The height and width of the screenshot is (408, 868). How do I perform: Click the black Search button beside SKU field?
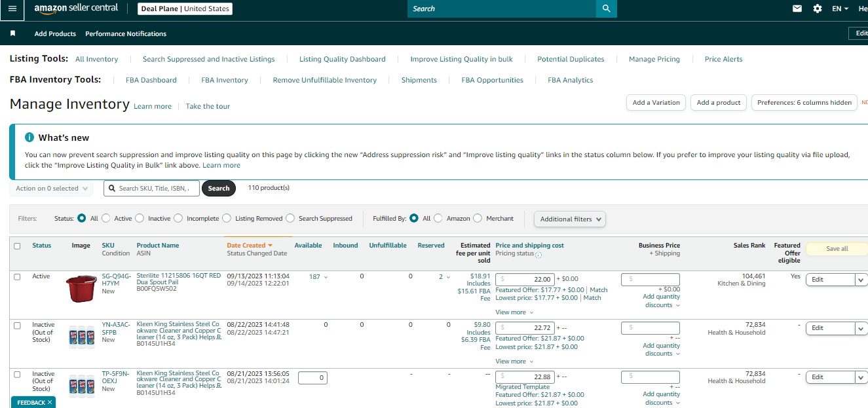click(x=219, y=188)
